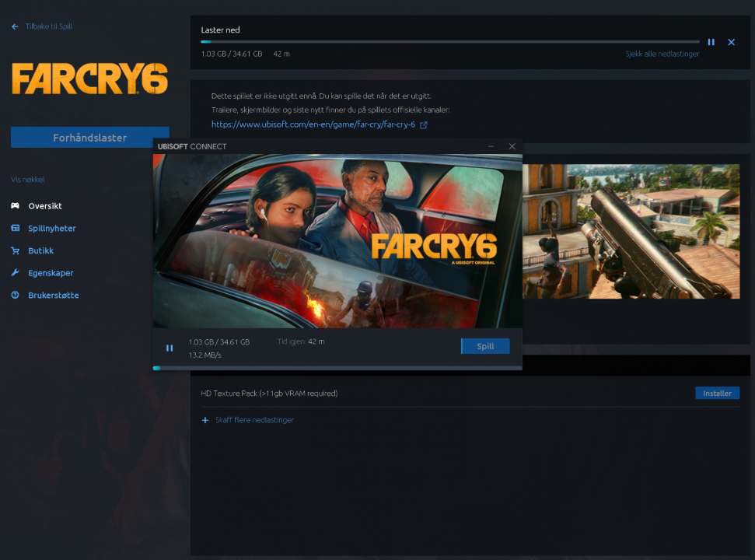
Task: Click the external-link icon after the Far Cry URL
Action: [422, 124]
